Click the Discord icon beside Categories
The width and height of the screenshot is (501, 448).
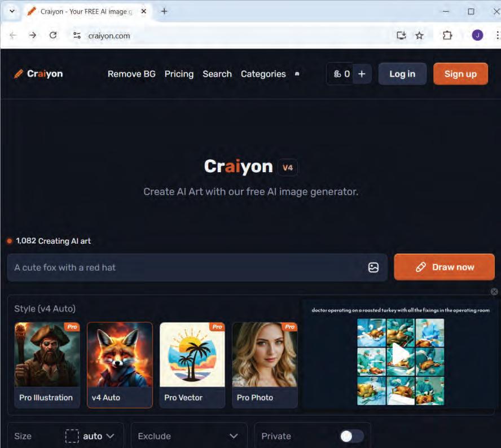pos(297,74)
